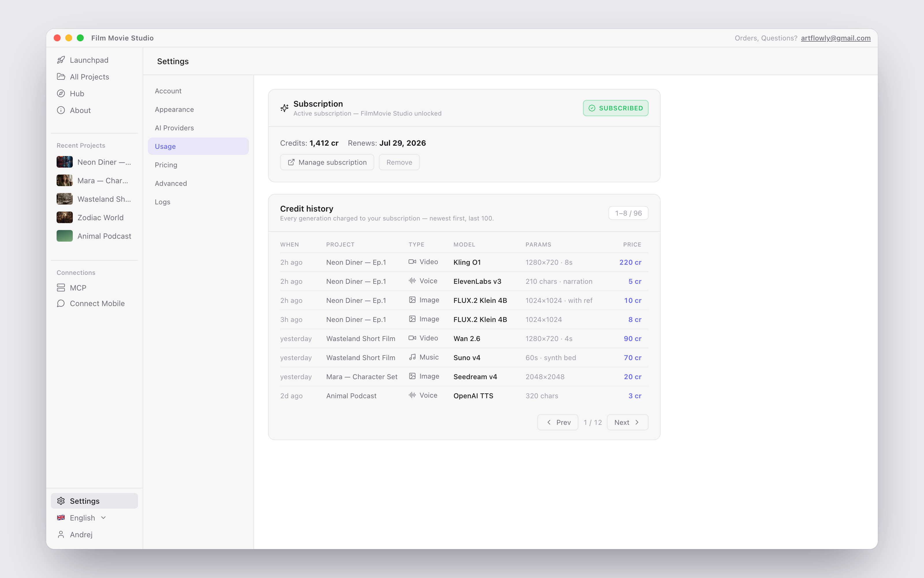924x578 pixels.
Task: Open the Advanced settings tab
Action: click(x=198, y=184)
